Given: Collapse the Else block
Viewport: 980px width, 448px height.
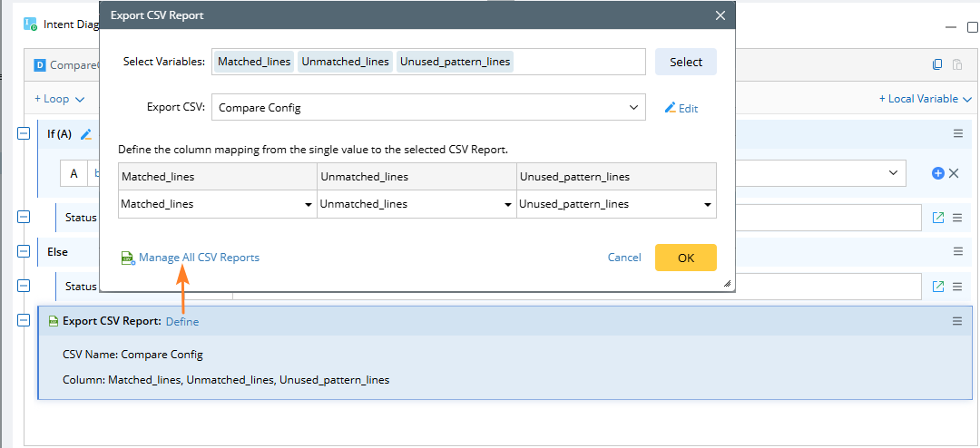Looking at the screenshot, I should pos(24,251).
